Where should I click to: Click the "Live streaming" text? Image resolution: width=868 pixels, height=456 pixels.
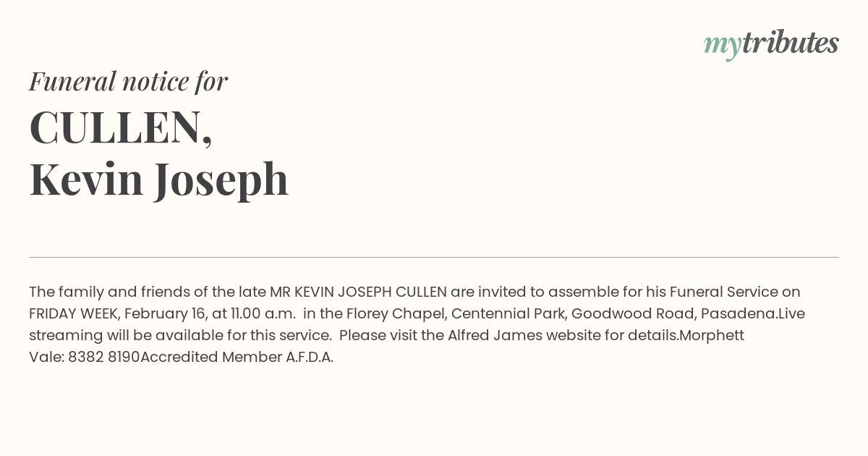pyautogui.click(x=791, y=314)
